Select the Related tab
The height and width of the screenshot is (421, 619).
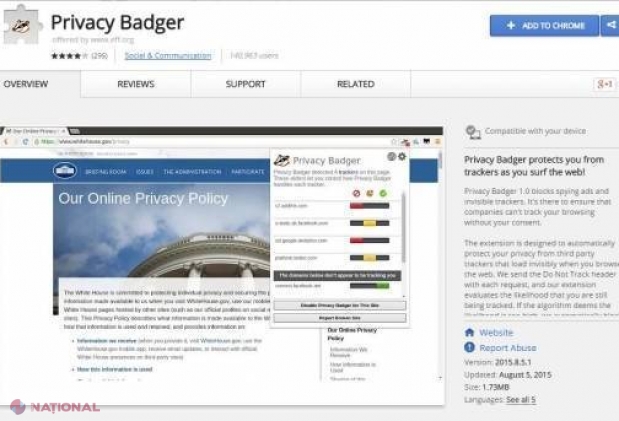(x=356, y=84)
